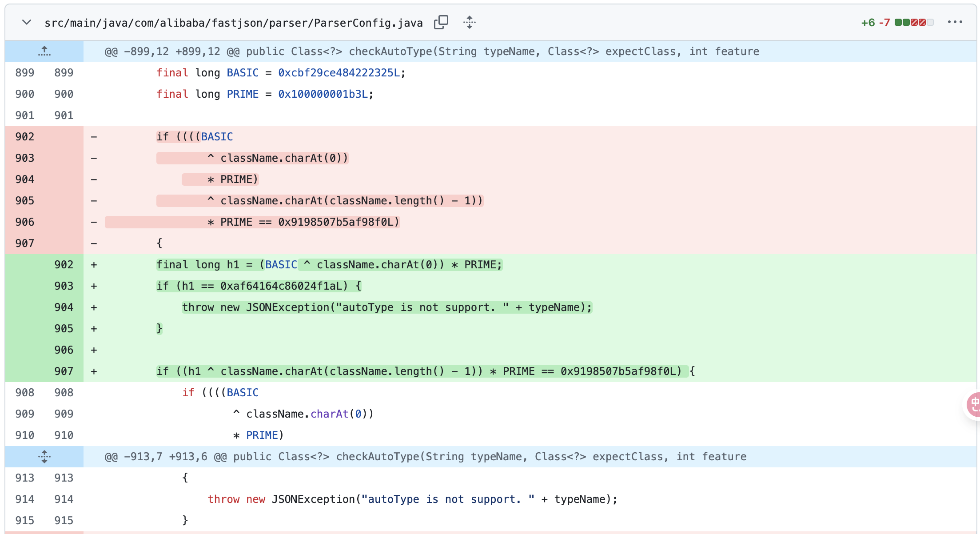Screen dimensions: 980x534
Task: Click the @@ -899,12 +899,12 hunk header
Action: pyautogui.click(x=431, y=52)
